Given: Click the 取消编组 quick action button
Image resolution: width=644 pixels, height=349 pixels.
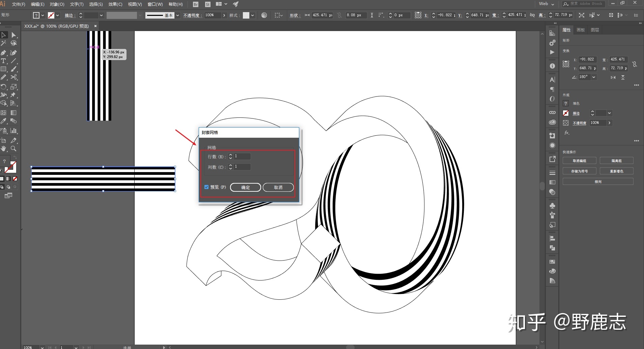Looking at the screenshot, I should pos(579,161).
